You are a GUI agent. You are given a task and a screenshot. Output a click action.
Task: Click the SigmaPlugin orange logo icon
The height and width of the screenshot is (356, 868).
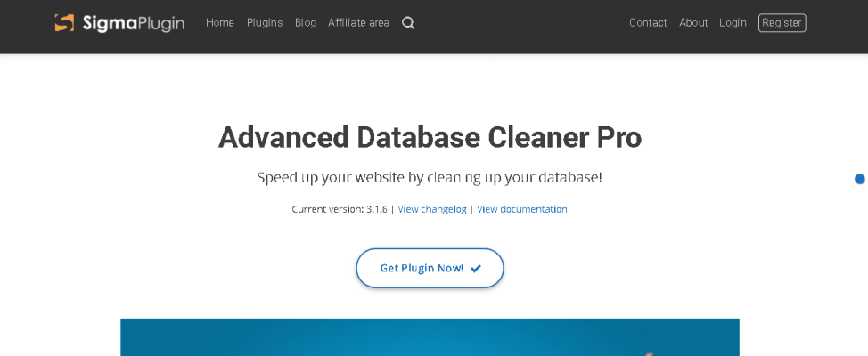[64, 22]
